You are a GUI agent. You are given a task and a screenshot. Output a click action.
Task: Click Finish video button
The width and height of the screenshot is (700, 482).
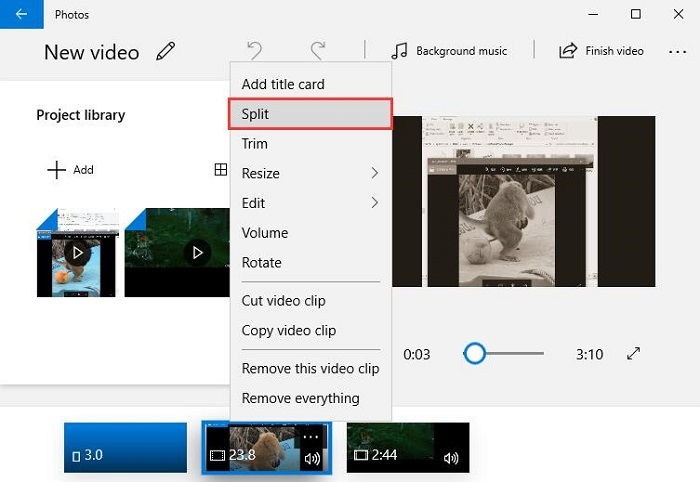point(601,51)
